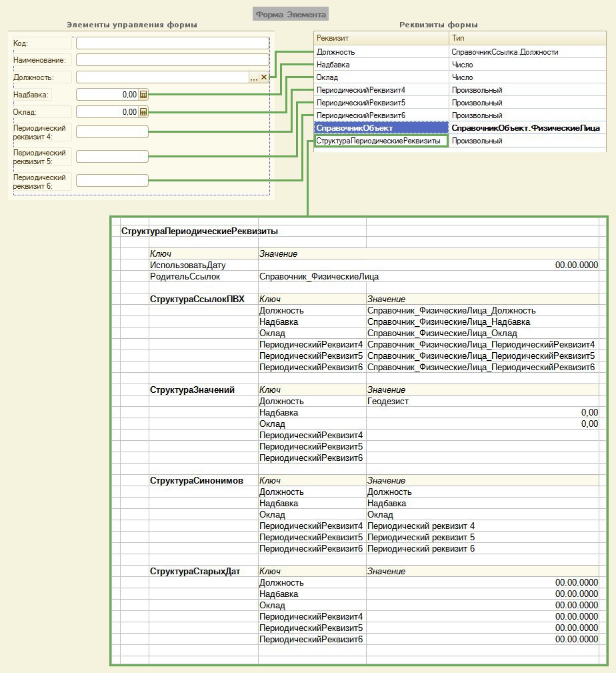Click the Форма Элемента title tab

291,14
